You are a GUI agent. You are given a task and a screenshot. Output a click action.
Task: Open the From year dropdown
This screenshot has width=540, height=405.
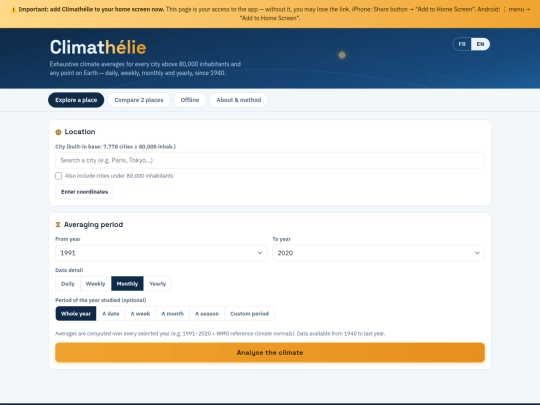(161, 253)
